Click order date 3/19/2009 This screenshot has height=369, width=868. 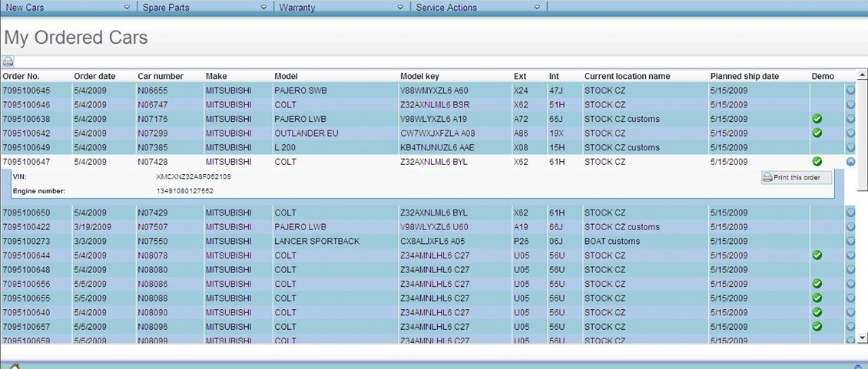pos(93,227)
